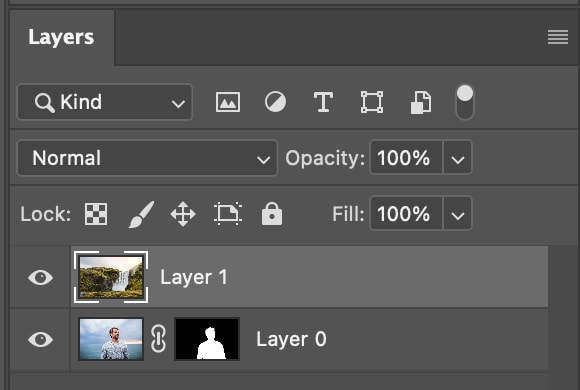Lock artboard nesting icon
The width and height of the screenshot is (580, 390).
pyautogui.click(x=228, y=214)
